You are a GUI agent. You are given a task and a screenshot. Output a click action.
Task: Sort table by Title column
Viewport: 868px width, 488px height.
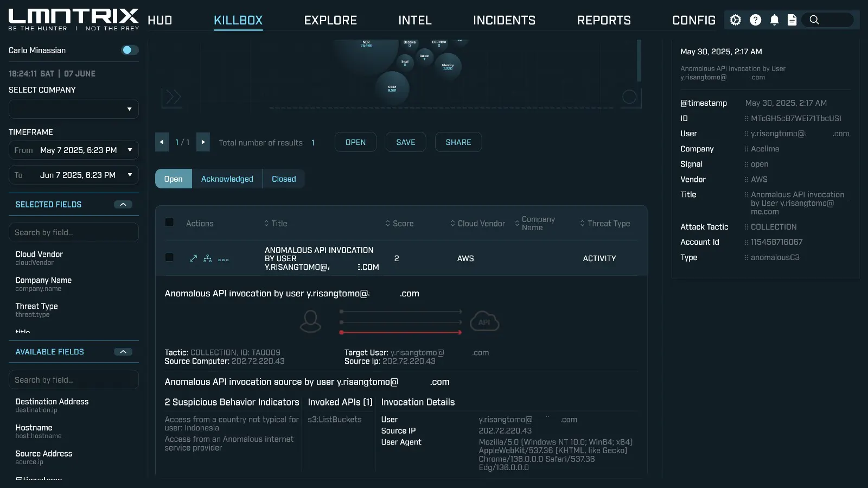coord(276,224)
